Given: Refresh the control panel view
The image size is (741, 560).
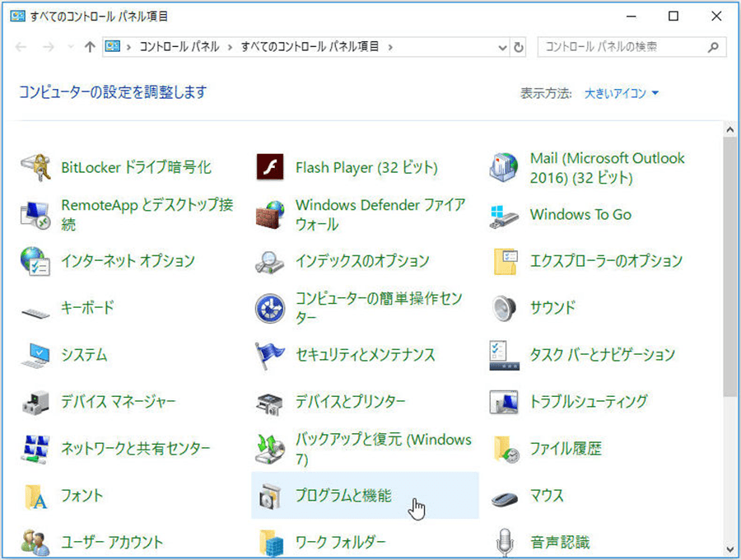Looking at the screenshot, I should coord(519,47).
